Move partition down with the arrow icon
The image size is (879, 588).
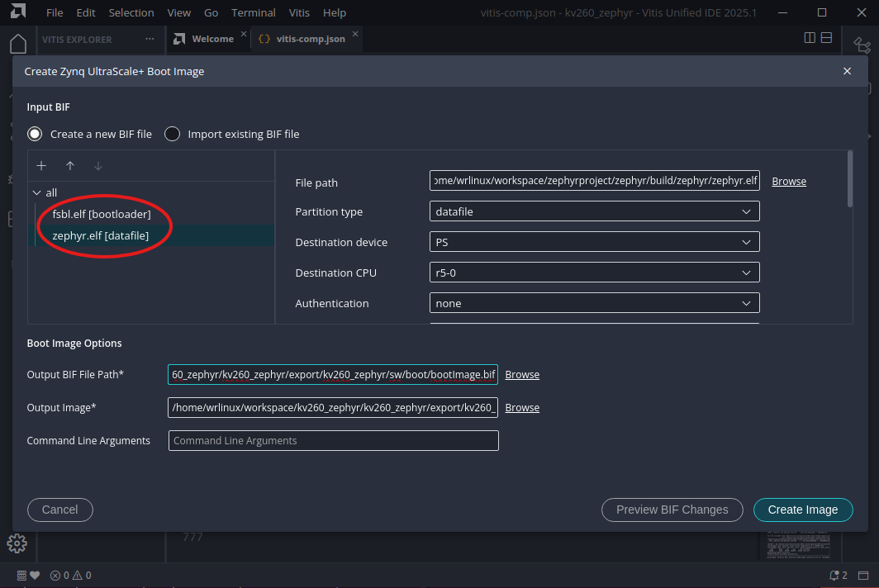coord(98,166)
